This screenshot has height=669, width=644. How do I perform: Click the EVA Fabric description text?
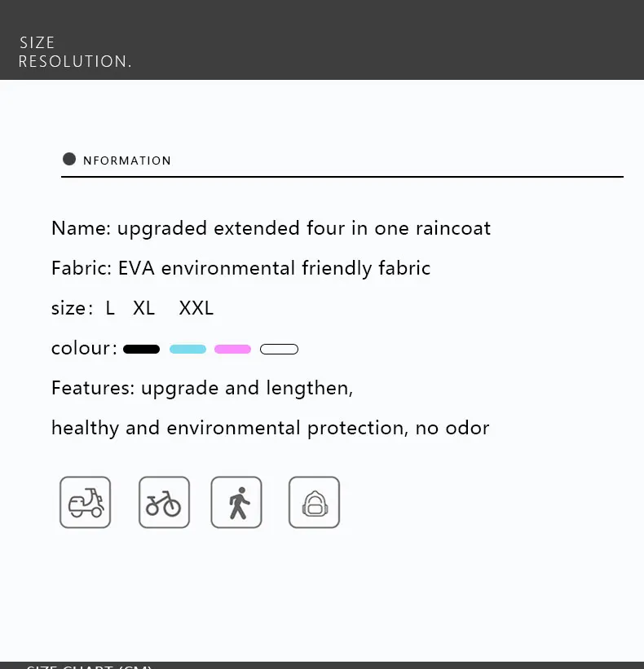240,268
